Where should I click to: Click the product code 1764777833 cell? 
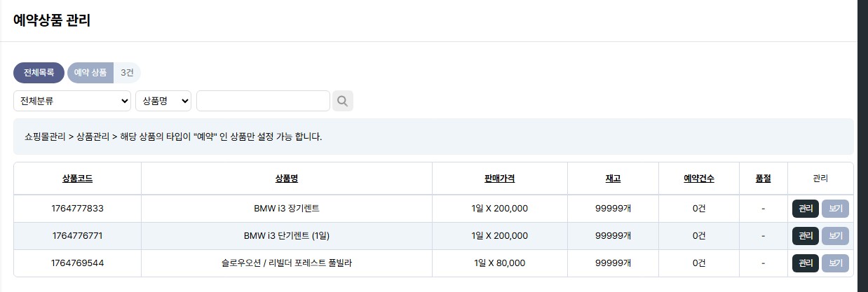point(77,209)
